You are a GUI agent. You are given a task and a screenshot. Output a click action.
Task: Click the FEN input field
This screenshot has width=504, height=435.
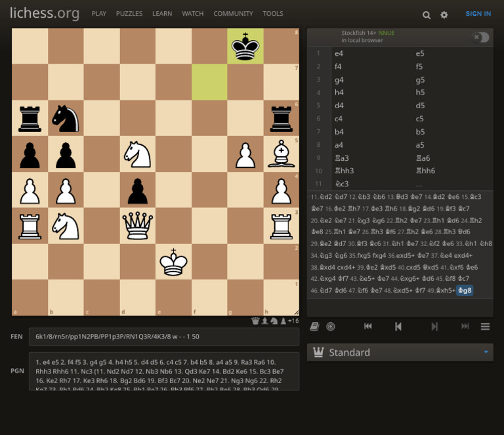[164, 337]
